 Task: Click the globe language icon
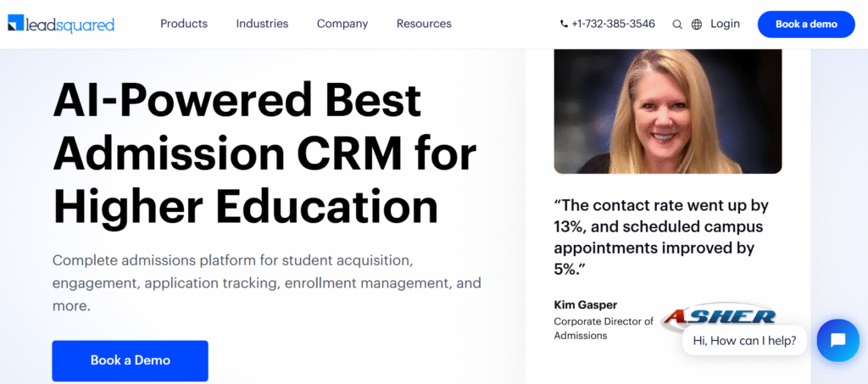pos(697,25)
